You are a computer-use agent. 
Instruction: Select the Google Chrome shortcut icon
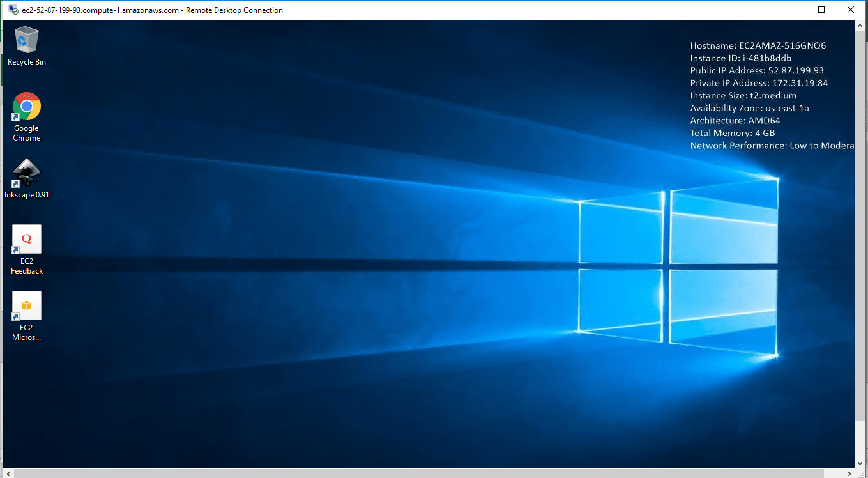pos(26,106)
